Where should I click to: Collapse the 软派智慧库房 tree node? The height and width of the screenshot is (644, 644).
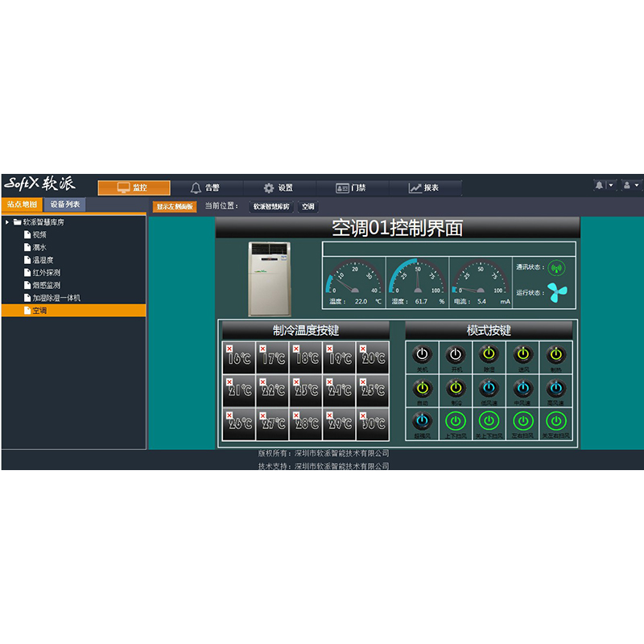[7, 222]
